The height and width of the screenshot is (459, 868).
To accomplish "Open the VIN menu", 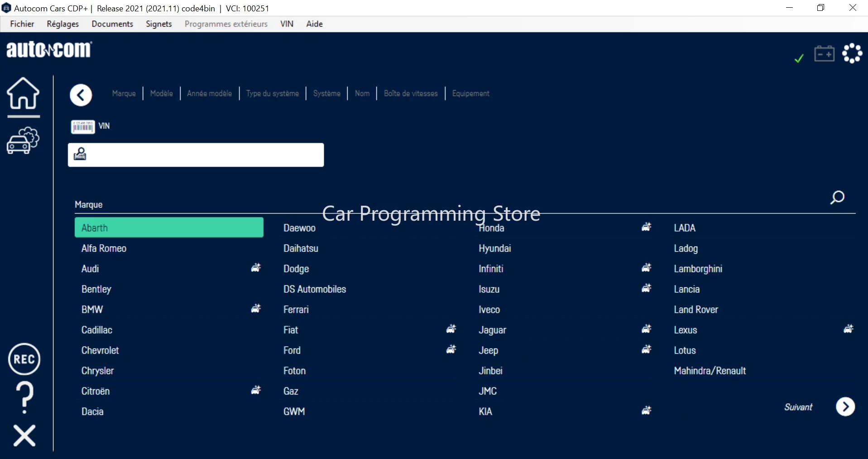I will pyautogui.click(x=287, y=24).
